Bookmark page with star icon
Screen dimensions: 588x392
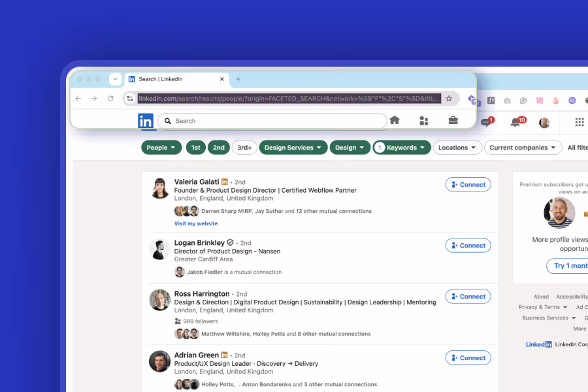[449, 99]
